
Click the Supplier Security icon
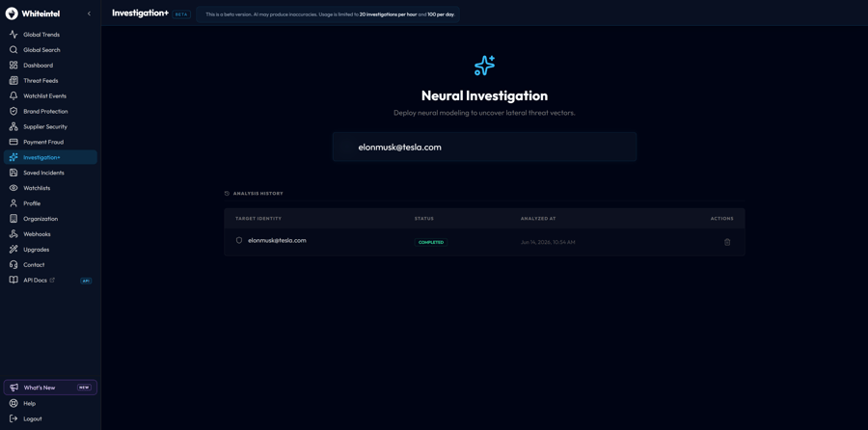(x=14, y=126)
